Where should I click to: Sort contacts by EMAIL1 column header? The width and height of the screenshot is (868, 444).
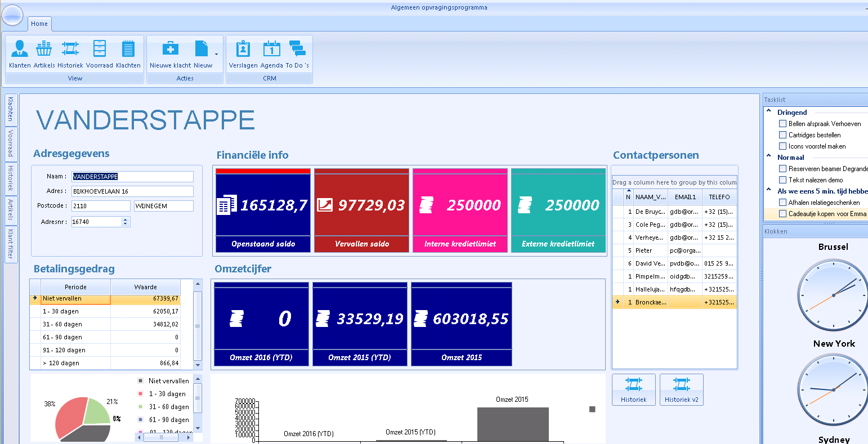click(685, 197)
